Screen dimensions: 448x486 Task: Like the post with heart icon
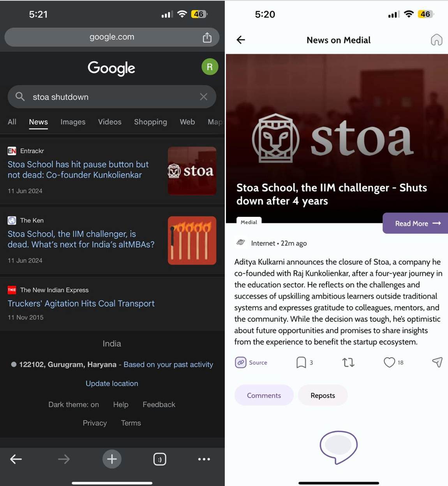coord(389,363)
